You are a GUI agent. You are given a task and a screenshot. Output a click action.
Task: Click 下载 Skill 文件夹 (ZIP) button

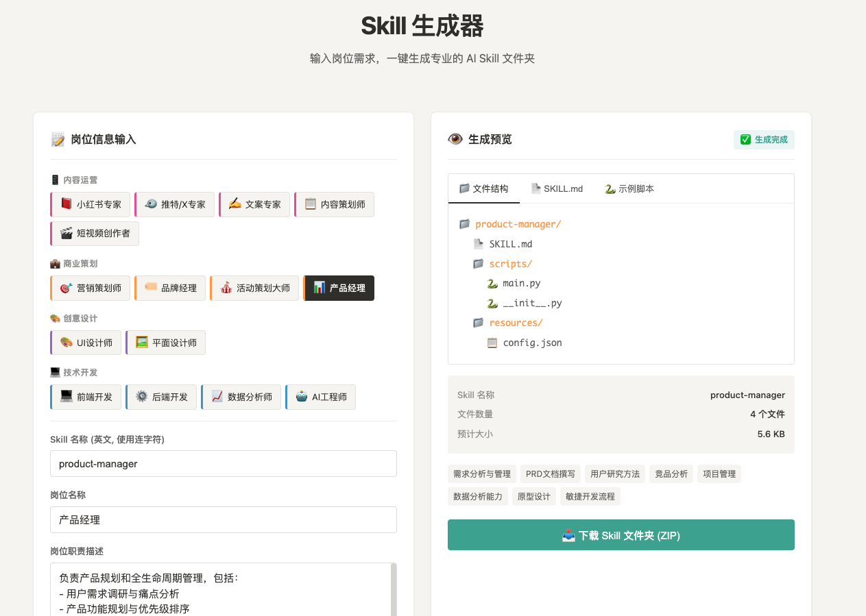tap(621, 535)
